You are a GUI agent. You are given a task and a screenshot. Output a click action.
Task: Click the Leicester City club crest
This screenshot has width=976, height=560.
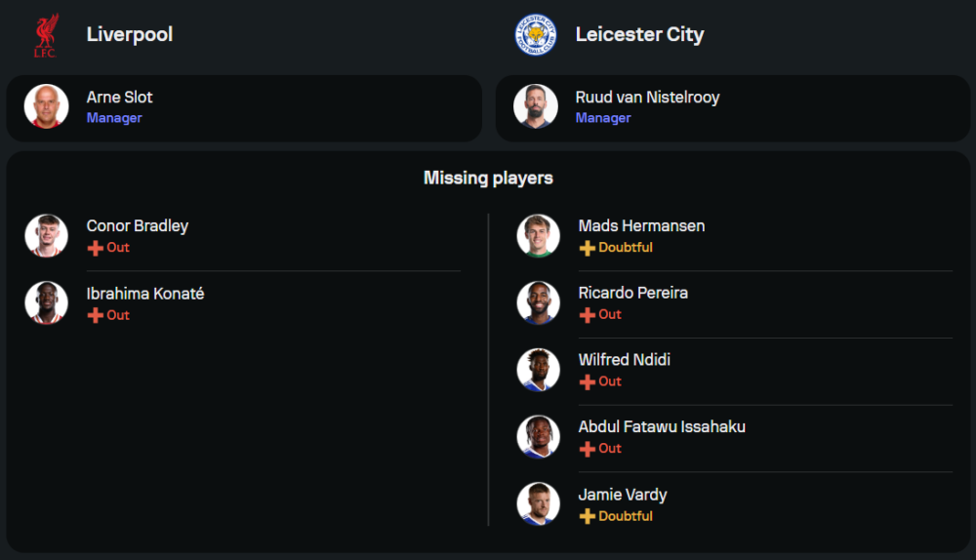click(536, 35)
